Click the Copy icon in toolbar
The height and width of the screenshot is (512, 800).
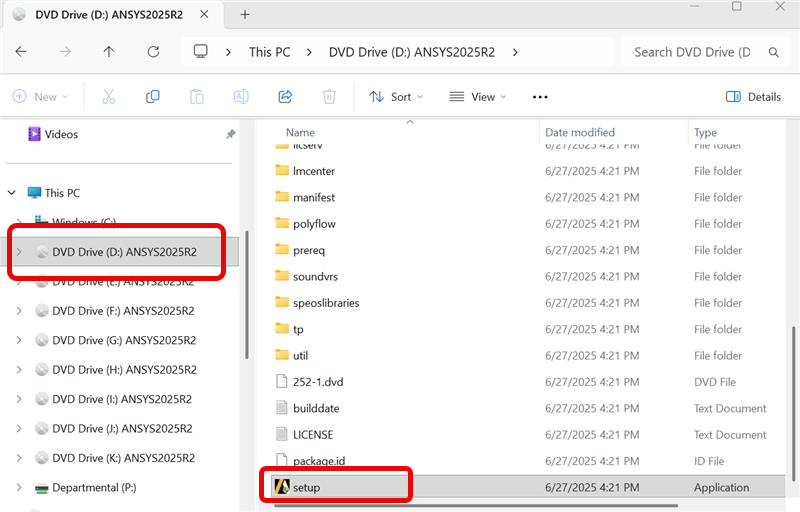click(x=153, y=97)
